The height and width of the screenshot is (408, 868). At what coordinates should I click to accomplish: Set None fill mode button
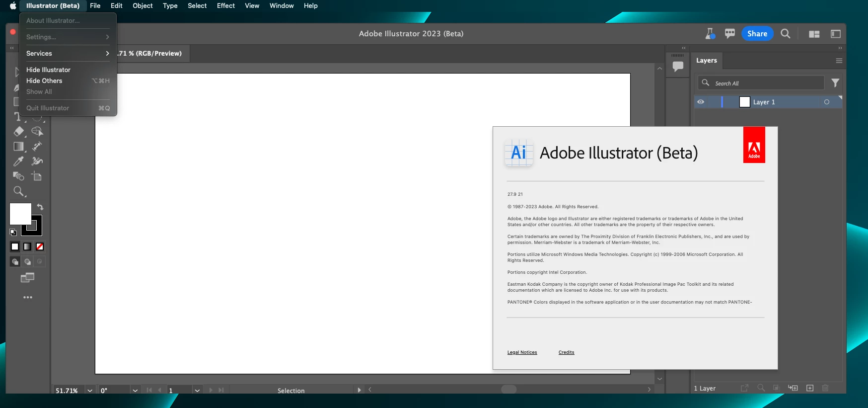point(40,246)
